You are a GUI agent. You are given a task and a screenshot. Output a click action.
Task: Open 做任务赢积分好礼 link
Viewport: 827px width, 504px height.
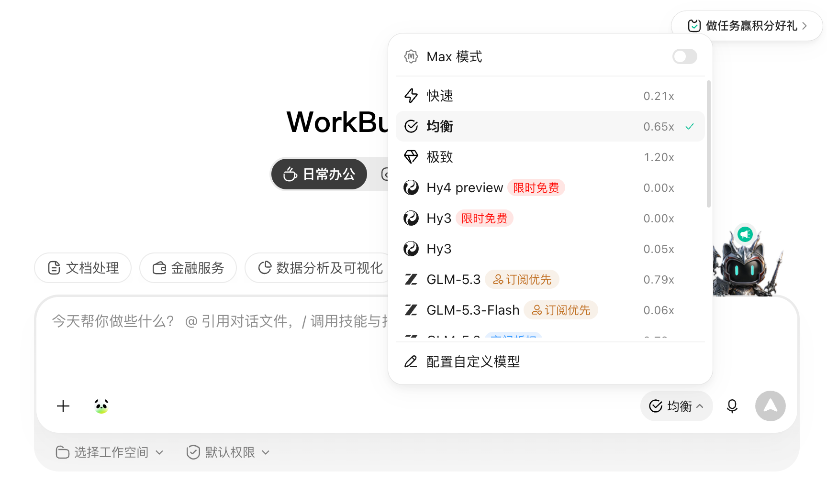pyautogui.click(x=747, y=26)
